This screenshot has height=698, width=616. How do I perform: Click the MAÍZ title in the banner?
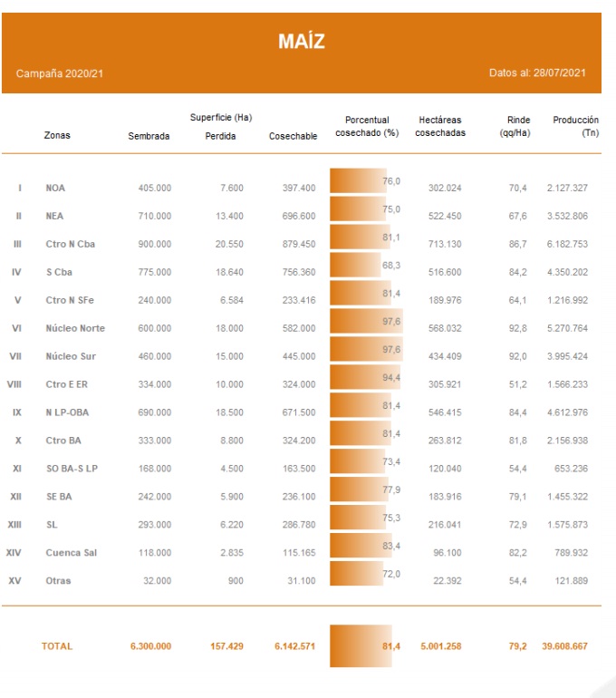click(301, 41)
